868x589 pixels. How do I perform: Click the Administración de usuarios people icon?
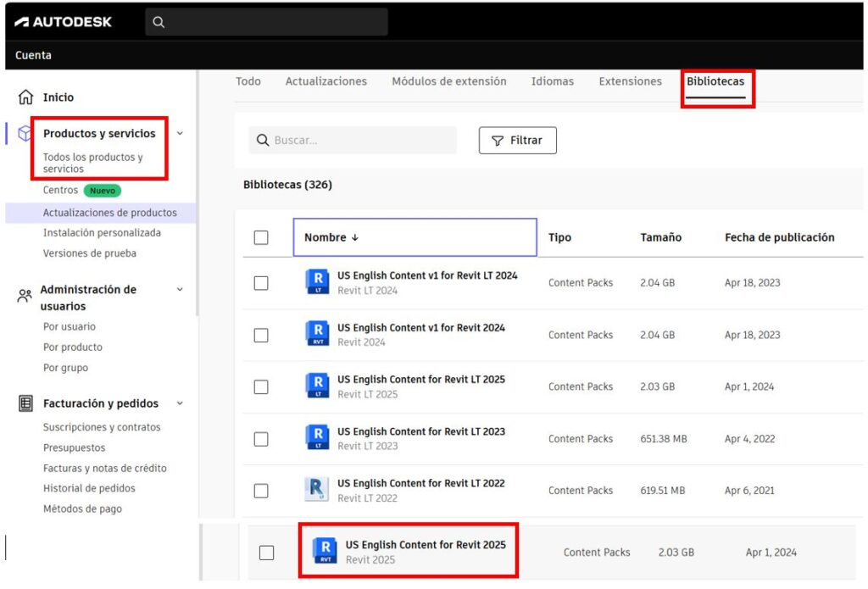pos(25,296)
